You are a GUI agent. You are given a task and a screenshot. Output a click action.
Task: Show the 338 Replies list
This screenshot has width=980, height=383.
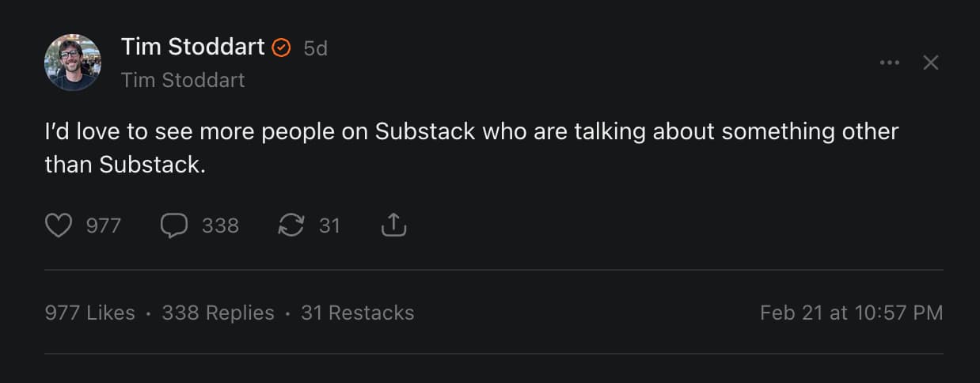[218, 313]
